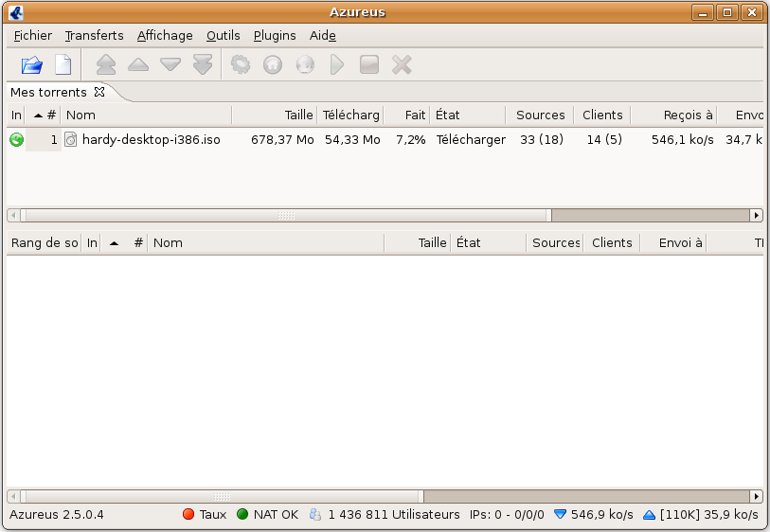Remove torrent with the X toolbar icon
The width and height of the screenshot is (770, 532).
click(402, 64)
